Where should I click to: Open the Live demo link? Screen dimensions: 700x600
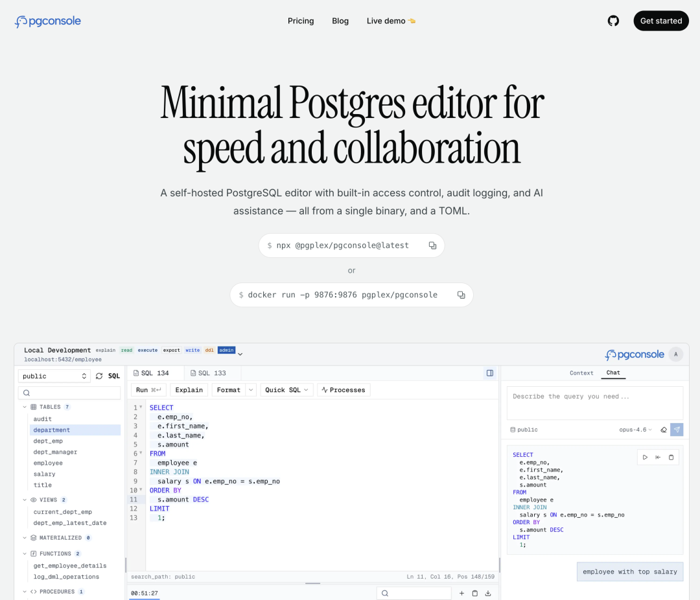[391, 21]
